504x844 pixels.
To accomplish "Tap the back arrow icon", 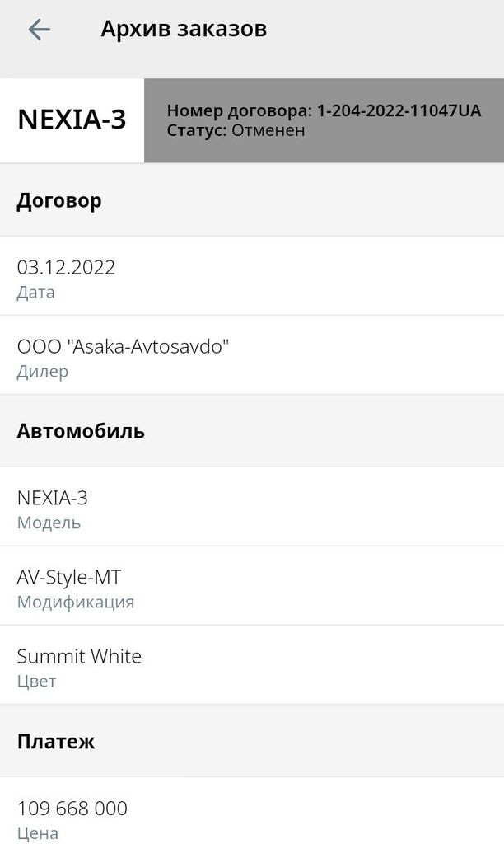I will (x=39, y=30).
